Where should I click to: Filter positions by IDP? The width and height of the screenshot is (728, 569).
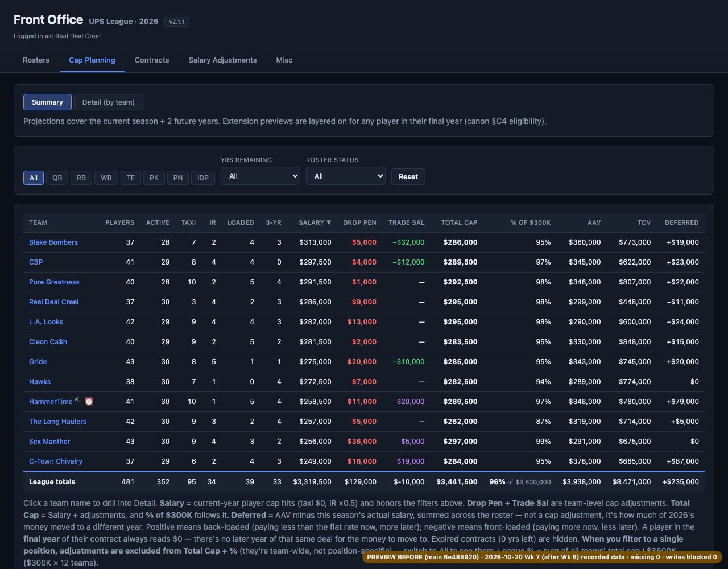click(203, 178)
